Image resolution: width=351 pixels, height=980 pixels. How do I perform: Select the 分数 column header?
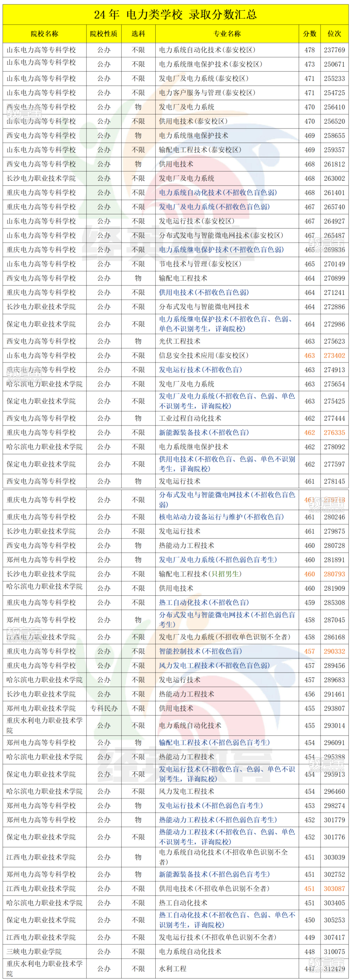click(x=309, y=34)
